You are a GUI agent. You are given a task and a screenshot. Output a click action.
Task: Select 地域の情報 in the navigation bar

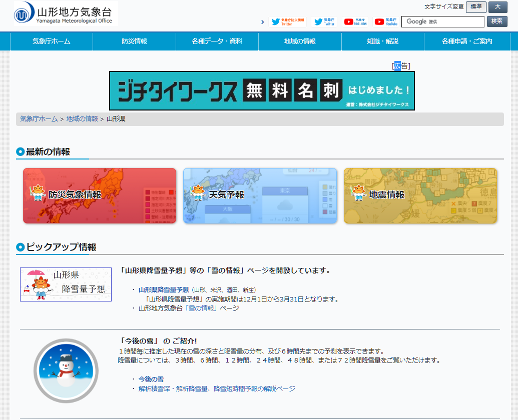click(x=299, y=42)
